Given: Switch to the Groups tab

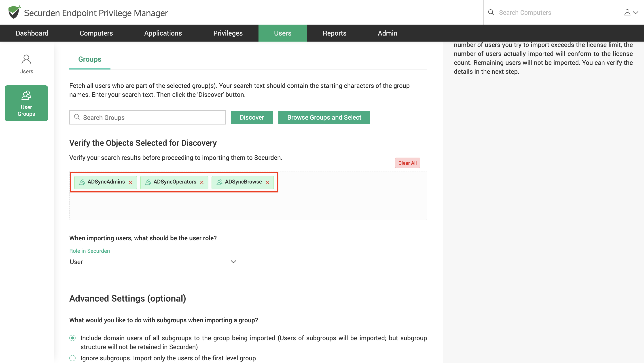Looking at the screenshot, I should pos(90,59).
